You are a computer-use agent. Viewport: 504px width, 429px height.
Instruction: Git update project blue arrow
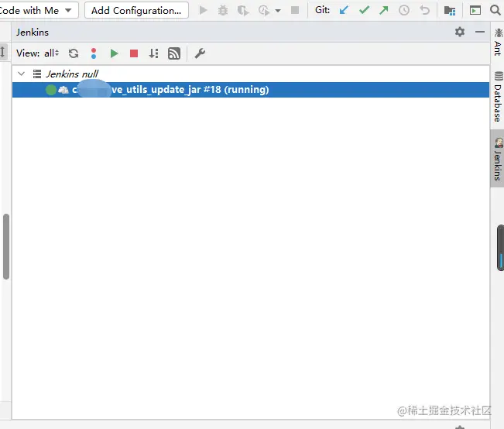pyautogui.click(x=344, y=10)
